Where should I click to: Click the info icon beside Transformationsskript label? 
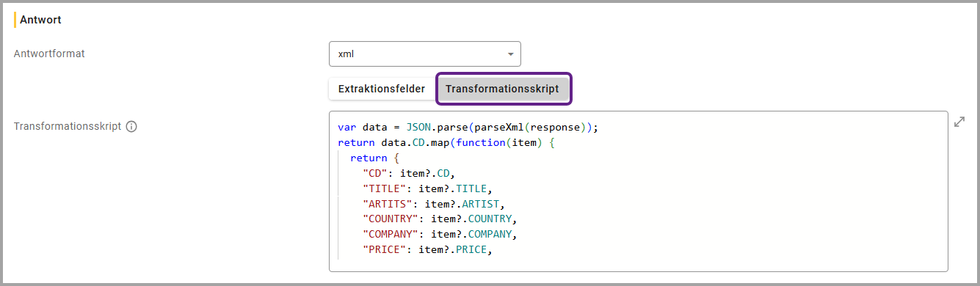tap(131, 126)
